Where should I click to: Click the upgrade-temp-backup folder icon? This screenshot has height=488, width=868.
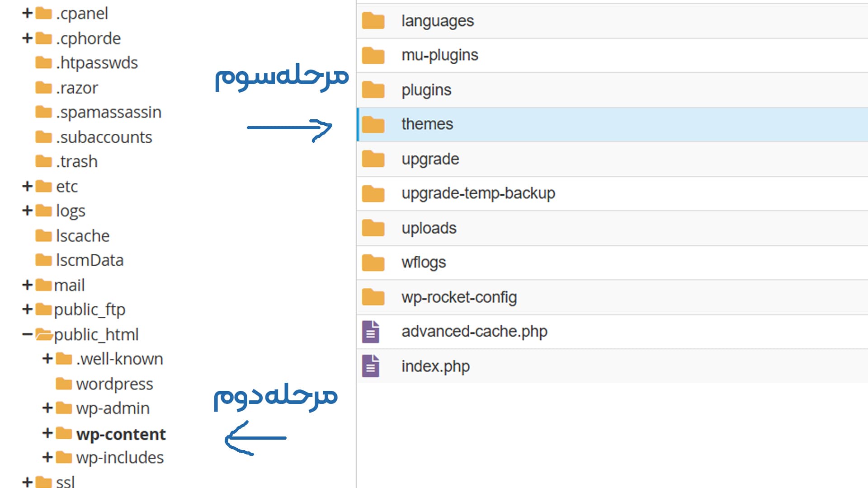[373, 193]
